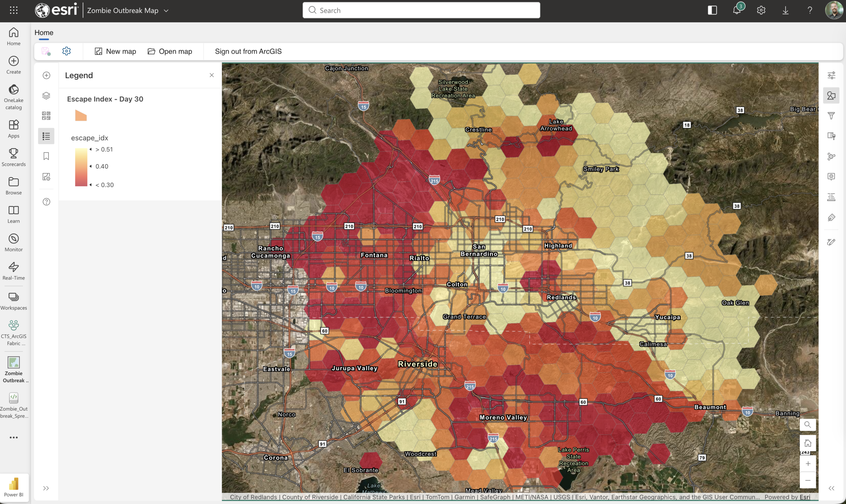Open Workspaces in left navigation
This screenshot has width=846, height=504.
coord(14,301)
